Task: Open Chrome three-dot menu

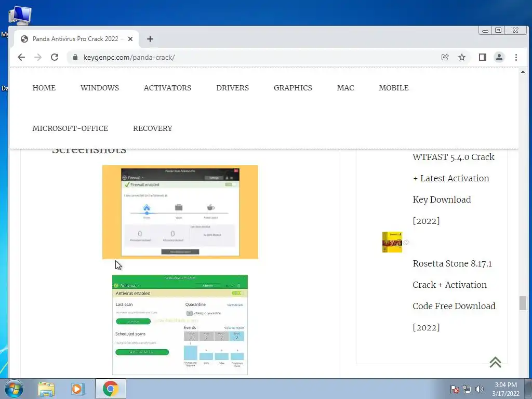Action: pyautogui.click(x=516, y=57)
